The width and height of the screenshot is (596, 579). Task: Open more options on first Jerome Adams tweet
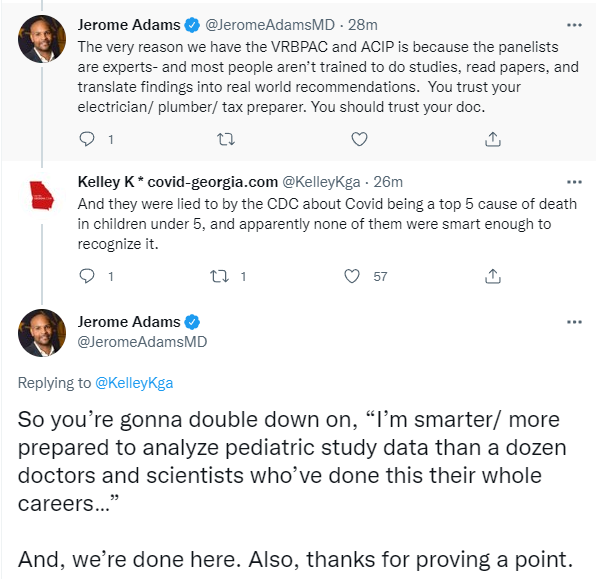click(x=574, y=25)
